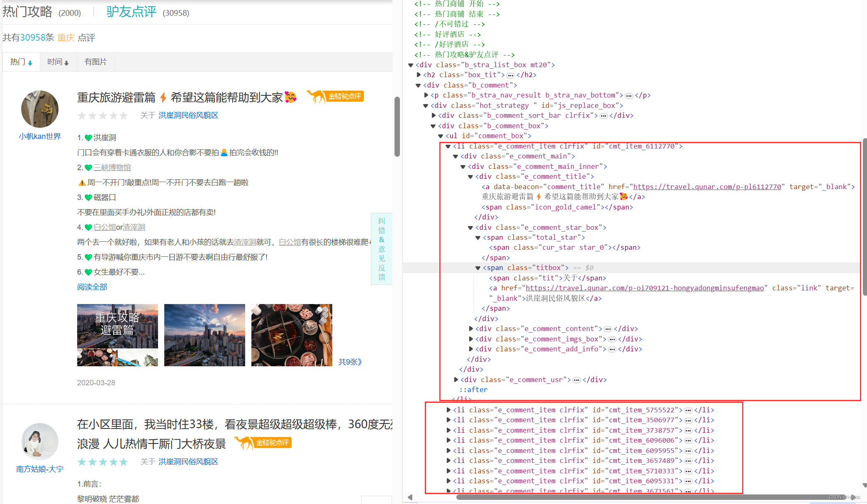Collapse the cmt_item_6112770 li node

coord(448,146)
